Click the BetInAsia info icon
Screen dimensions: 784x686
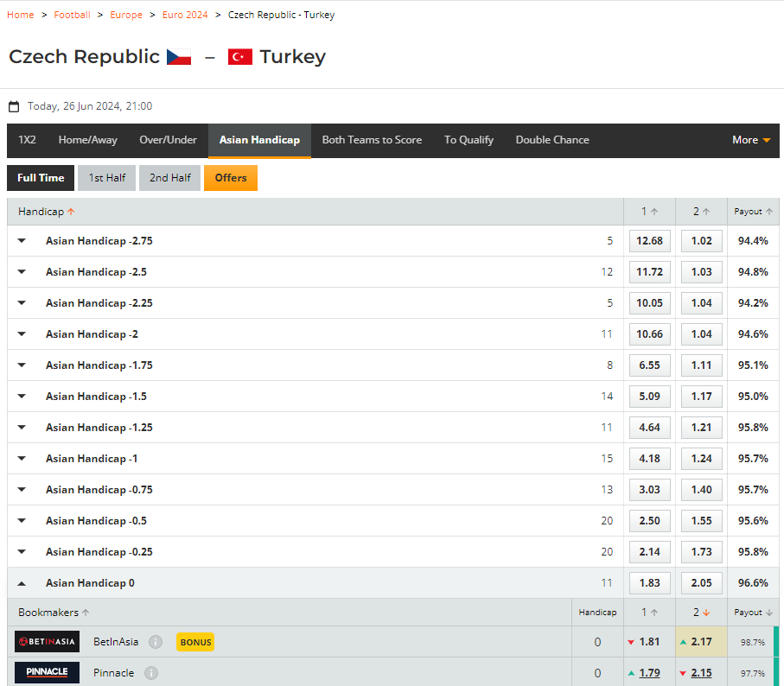[156, 642]
